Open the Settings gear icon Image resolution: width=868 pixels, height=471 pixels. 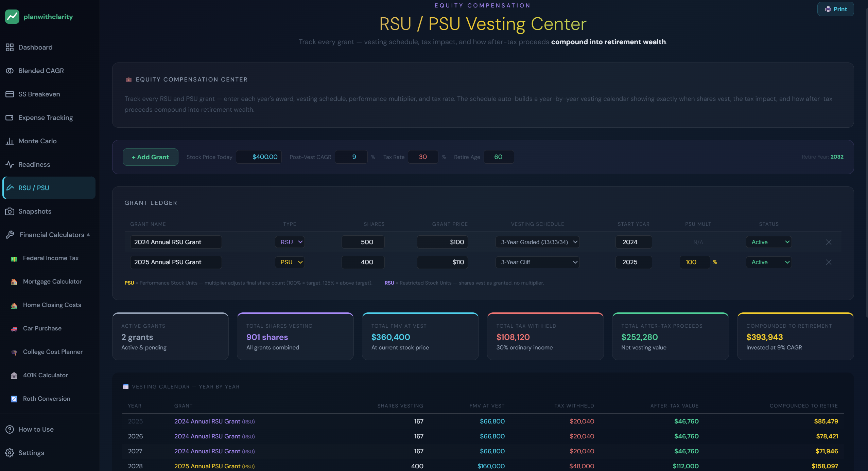10,453
